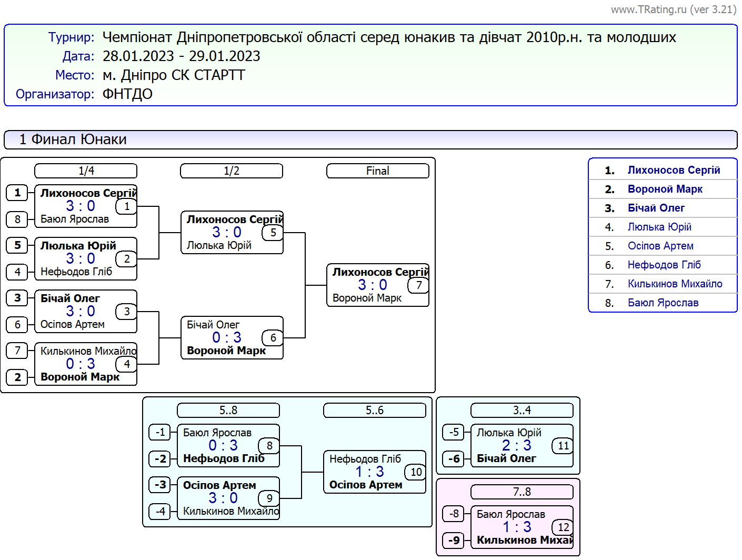The height and width of the screenshot is (560, 742).
Task: Click match number 11 badge for 3..4
Action: [563, 446]
